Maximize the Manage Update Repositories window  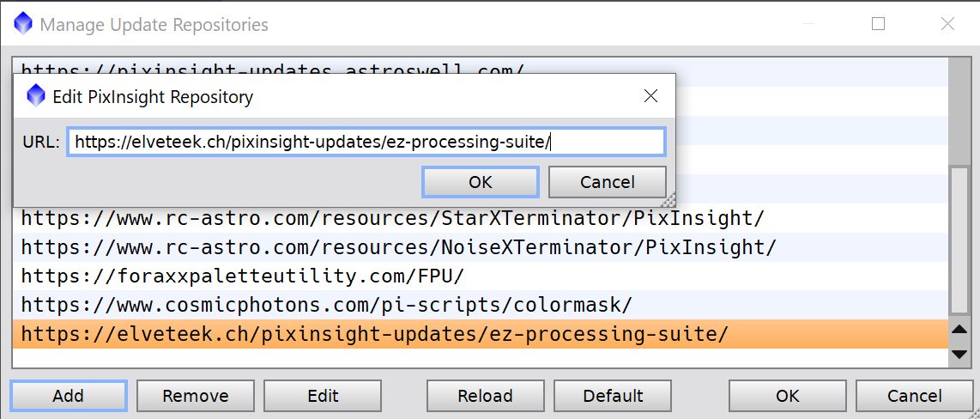click(878, 24)
